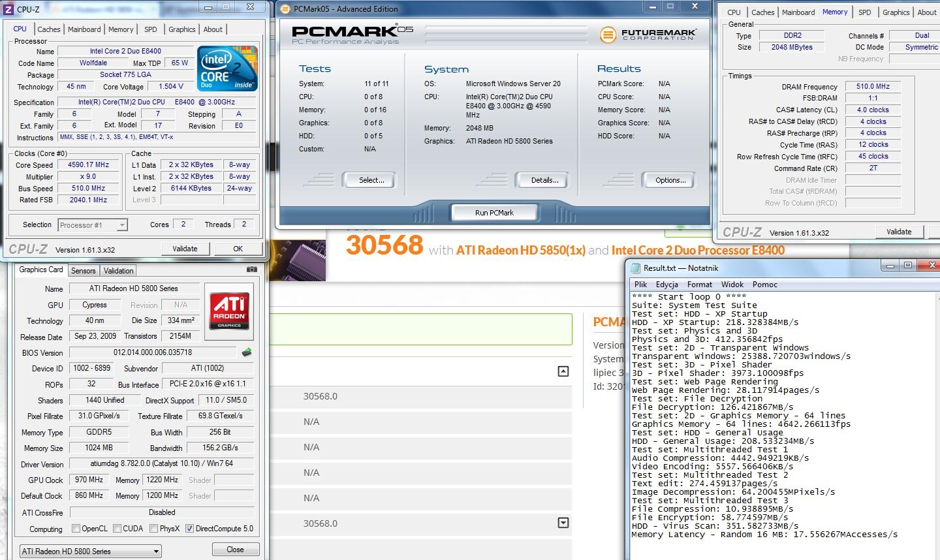Click the ATI Radeon logo in GPU-Z
This screenshot has height=560, width=940.
coord(229,311)
